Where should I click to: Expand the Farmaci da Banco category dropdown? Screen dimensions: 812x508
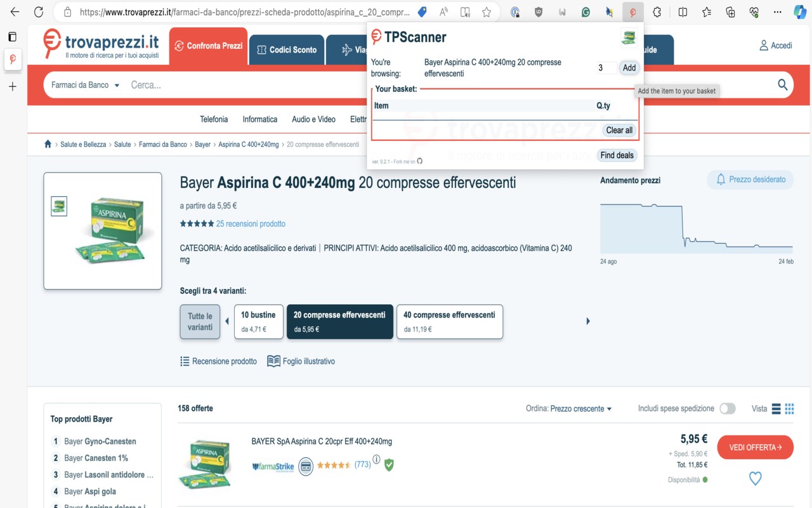86,85
